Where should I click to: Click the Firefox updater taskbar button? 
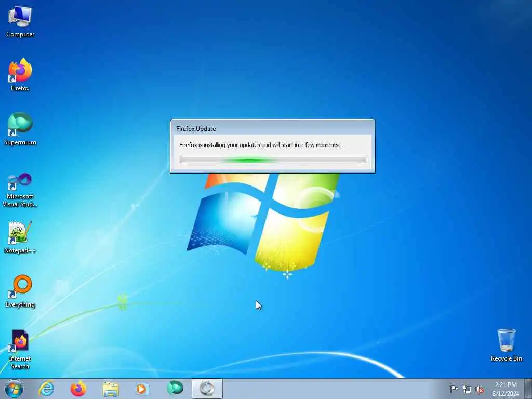(x=207, y=389)
